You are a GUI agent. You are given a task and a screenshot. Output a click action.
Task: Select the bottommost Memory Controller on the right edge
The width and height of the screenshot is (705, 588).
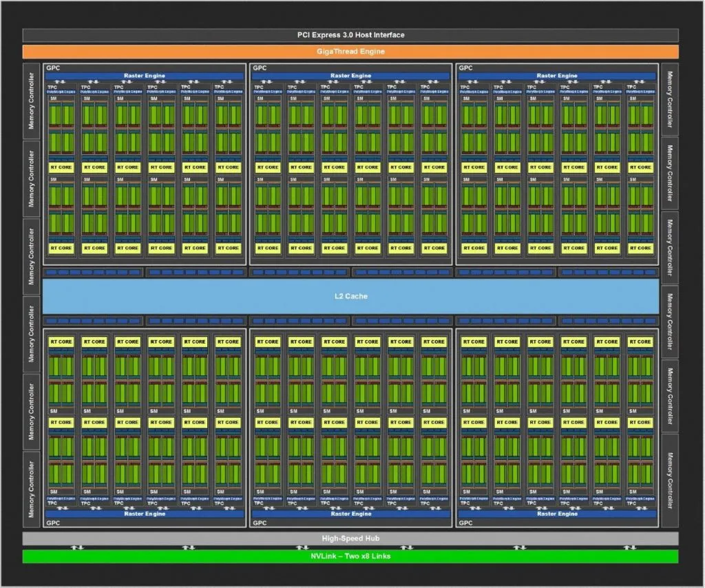coord(670,481)
